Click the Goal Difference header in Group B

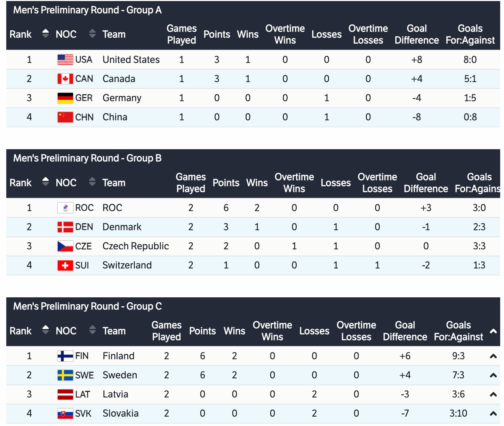pos(426,183)
